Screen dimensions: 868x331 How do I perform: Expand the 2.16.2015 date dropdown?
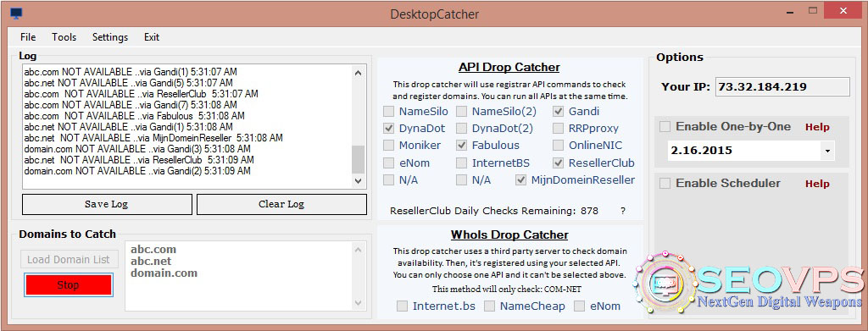827,151
